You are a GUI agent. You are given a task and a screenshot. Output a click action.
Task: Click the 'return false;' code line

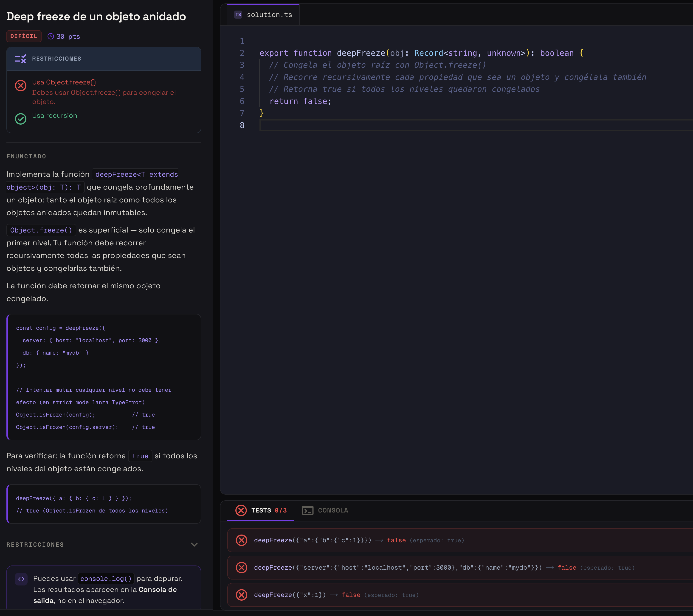[x=300, y=101]
